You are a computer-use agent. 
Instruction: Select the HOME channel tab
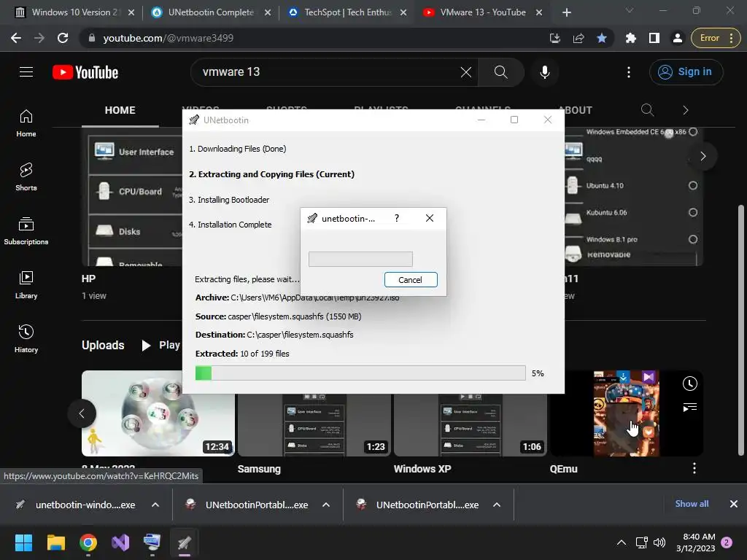[120, 111]
